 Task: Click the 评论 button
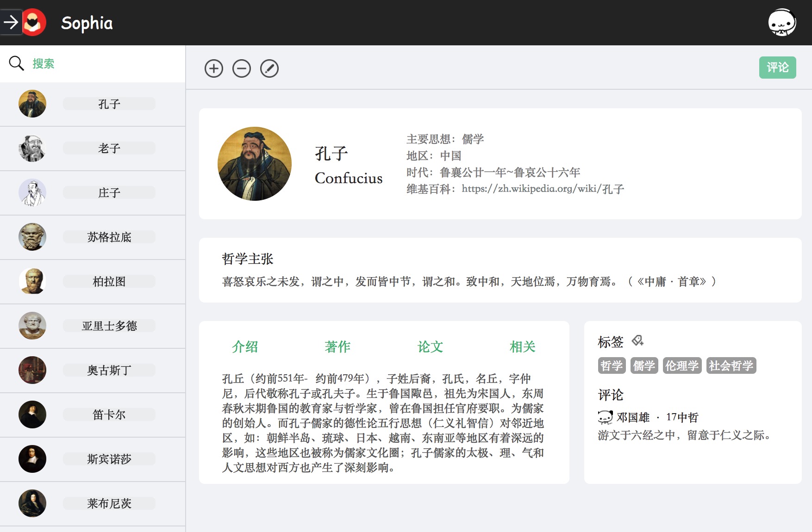pyautogui.click(x=777, y=67)
